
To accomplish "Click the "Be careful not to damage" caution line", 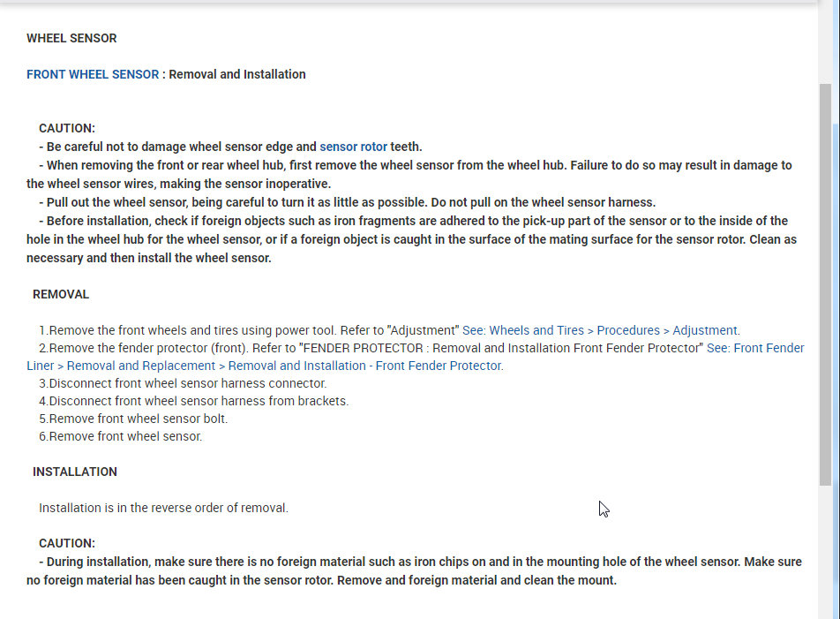I will click(176, 147).
